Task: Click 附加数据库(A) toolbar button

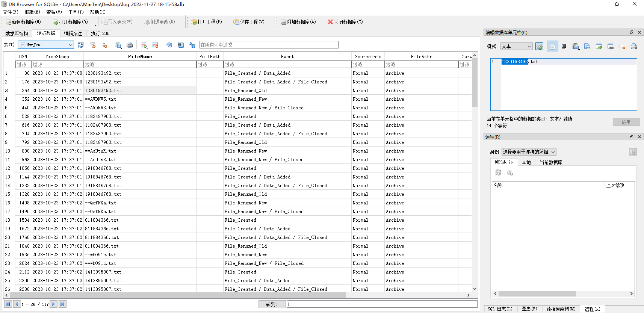Action: [299, 22]
